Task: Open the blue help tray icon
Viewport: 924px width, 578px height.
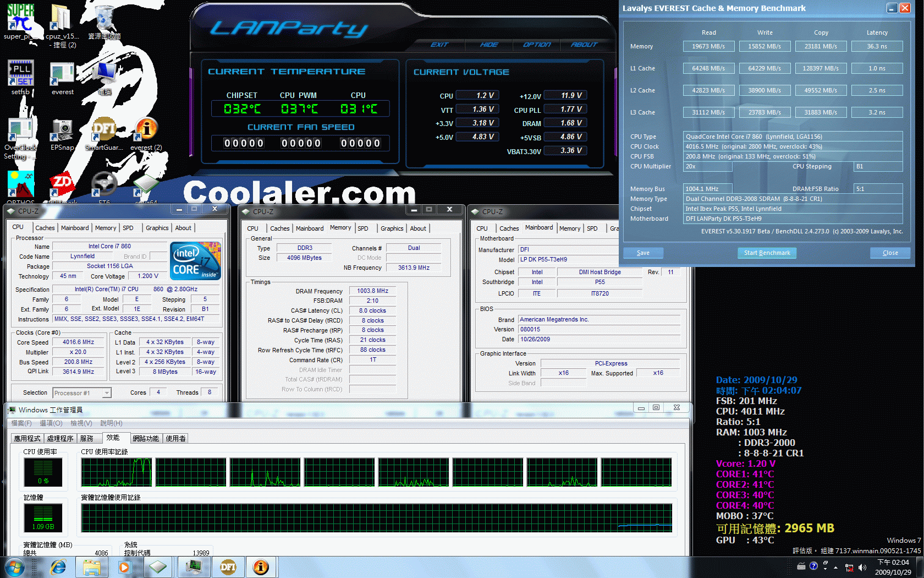Action: tap(813, 566)
